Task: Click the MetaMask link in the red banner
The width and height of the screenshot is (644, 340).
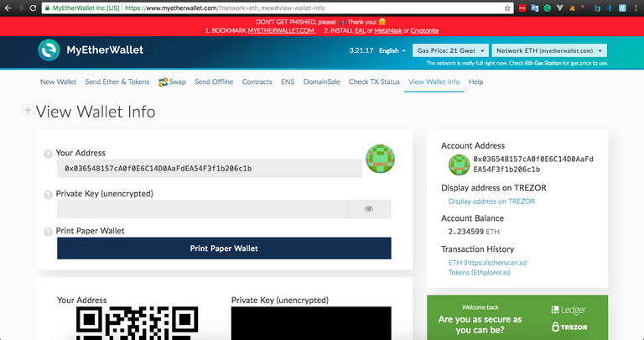Action: tap(387, 31)
